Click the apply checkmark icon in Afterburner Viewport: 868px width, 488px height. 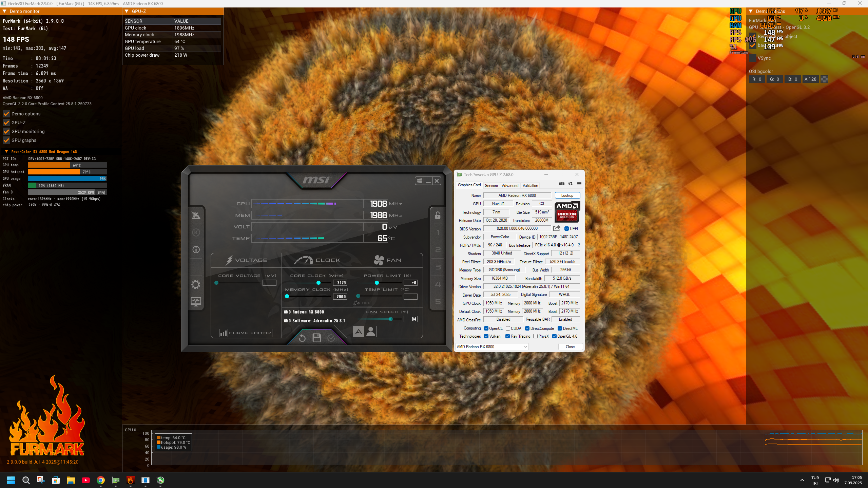pyautogui.click(x=331, y=338)
